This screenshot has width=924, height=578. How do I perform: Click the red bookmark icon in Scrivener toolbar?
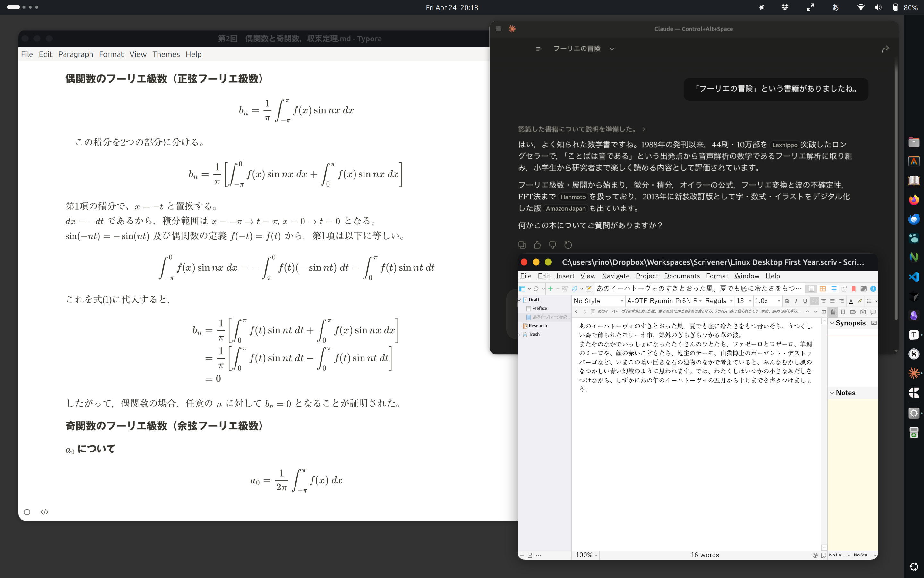coord(854,289)
